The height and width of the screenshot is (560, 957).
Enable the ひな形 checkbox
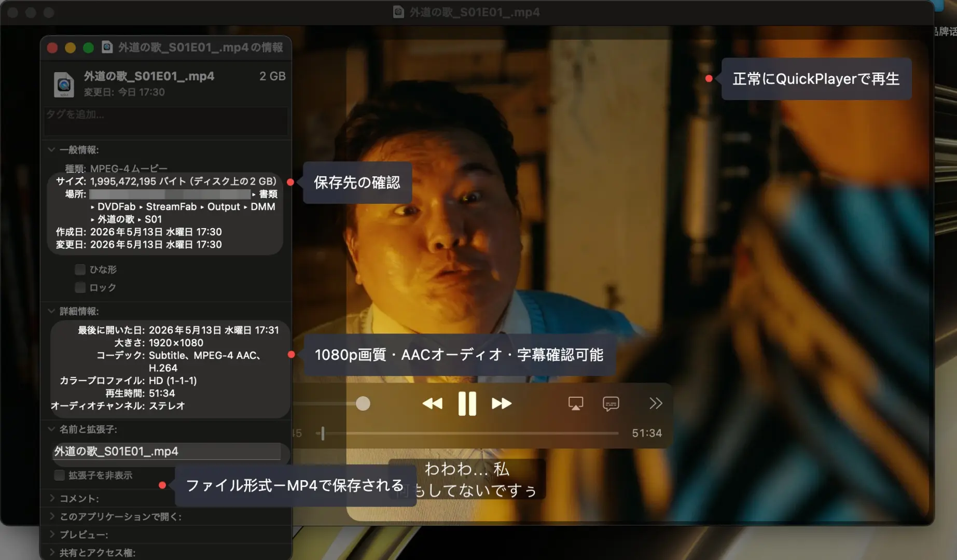80,270
